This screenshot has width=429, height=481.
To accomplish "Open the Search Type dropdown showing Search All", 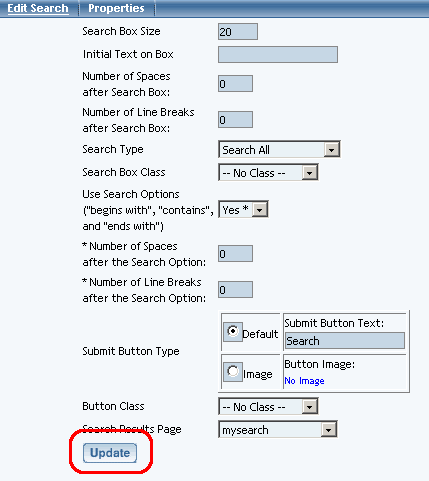I will (279, 149).
